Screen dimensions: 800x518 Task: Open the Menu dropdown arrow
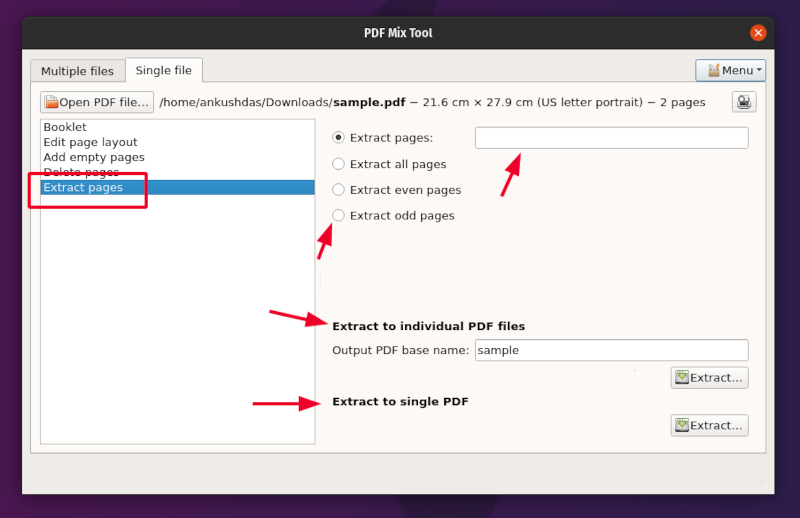click(x=760, y=71)
